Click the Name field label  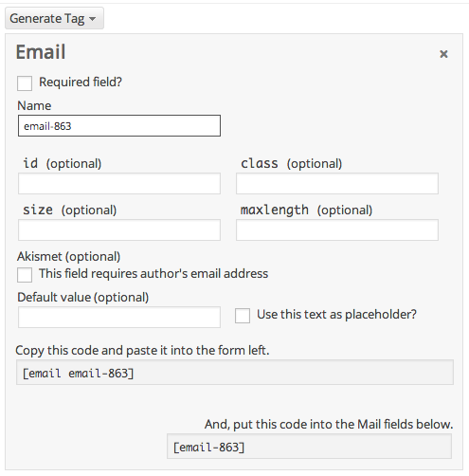[x=34, y=106]
